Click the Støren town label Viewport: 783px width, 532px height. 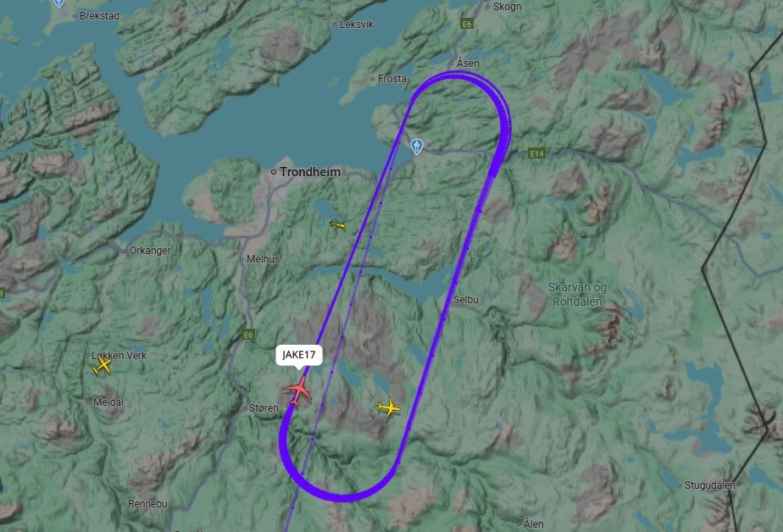coord(264,407)
